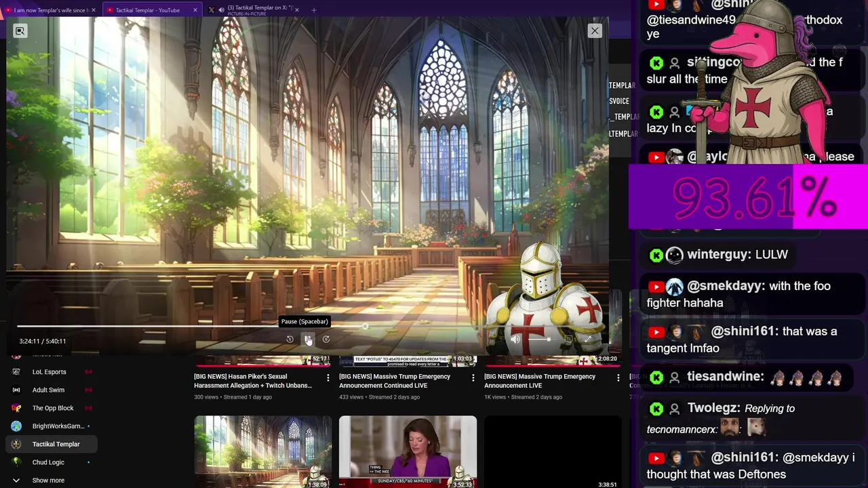Open more options for Hasan Piker video

[x=328, y=378]
